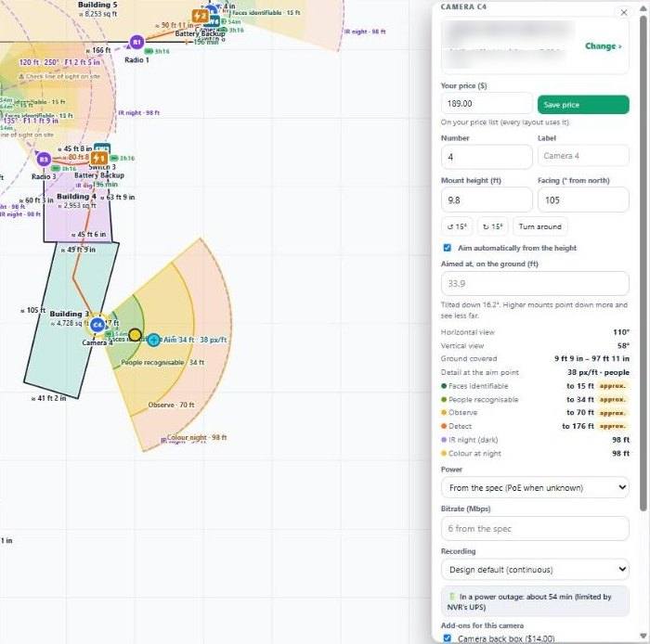
Task: Close the Camera C4 panel
Action: pos(624,12)
